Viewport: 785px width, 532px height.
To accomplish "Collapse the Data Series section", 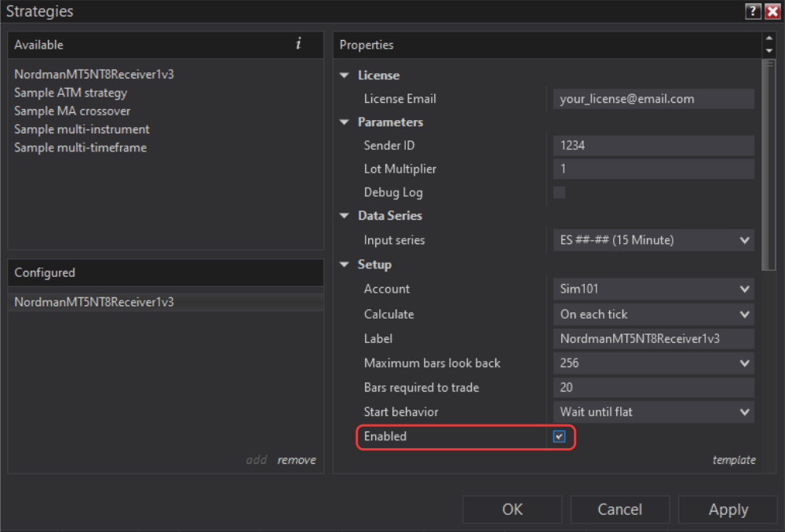I will click(344, 216).
